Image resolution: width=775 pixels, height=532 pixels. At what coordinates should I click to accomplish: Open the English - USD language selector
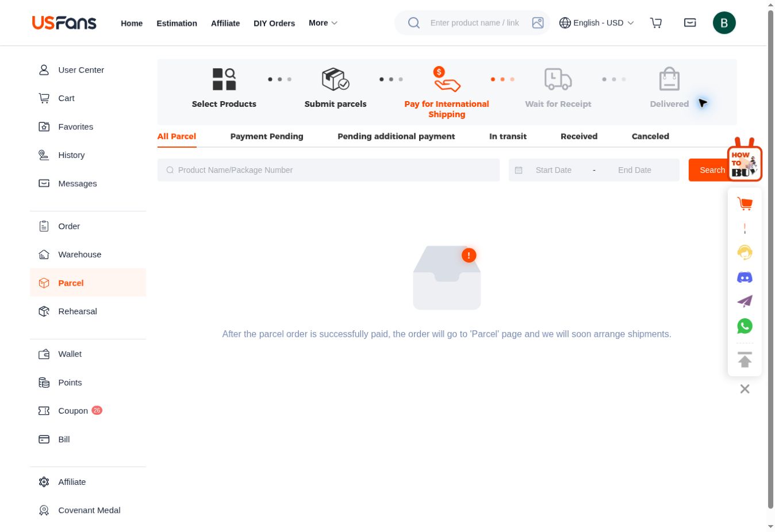[x=597, y=23]
